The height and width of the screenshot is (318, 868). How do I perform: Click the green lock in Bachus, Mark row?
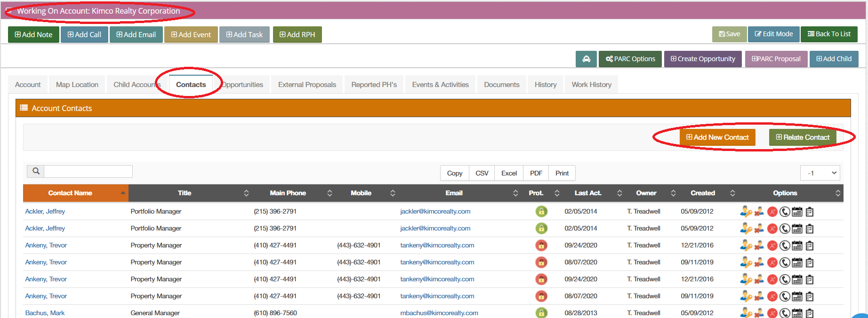(x=541, y=313)
